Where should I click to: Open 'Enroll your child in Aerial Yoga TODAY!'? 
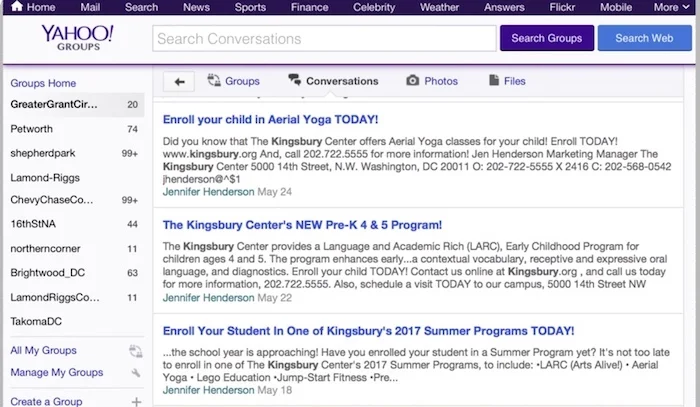271,120
